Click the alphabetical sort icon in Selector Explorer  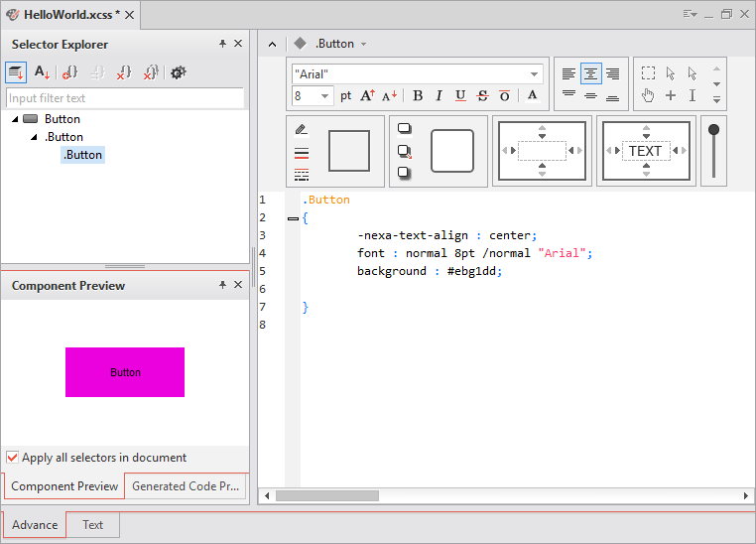42,72
